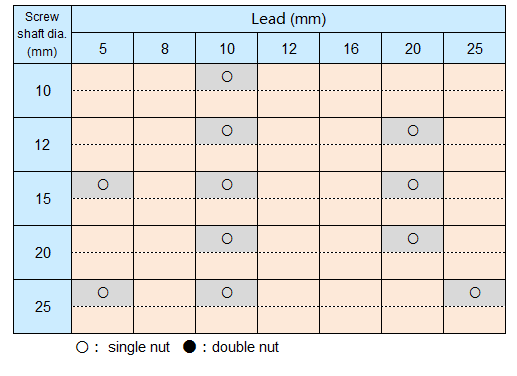Click the open circle single nut legend symbol

pyautogui.click(x=82, y=347)
